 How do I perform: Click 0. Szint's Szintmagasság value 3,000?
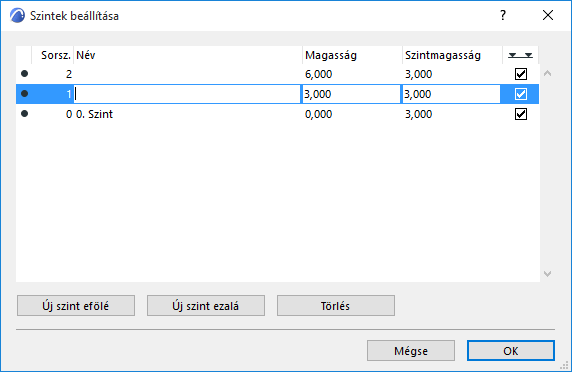pos(418,115)
